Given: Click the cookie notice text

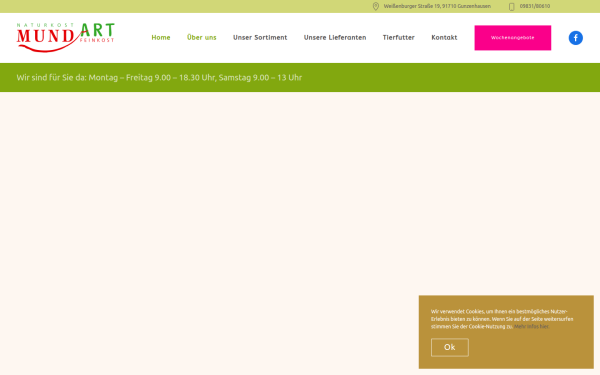Looking at the screenshot, I should pyautogui.click(x=502, y=319).
